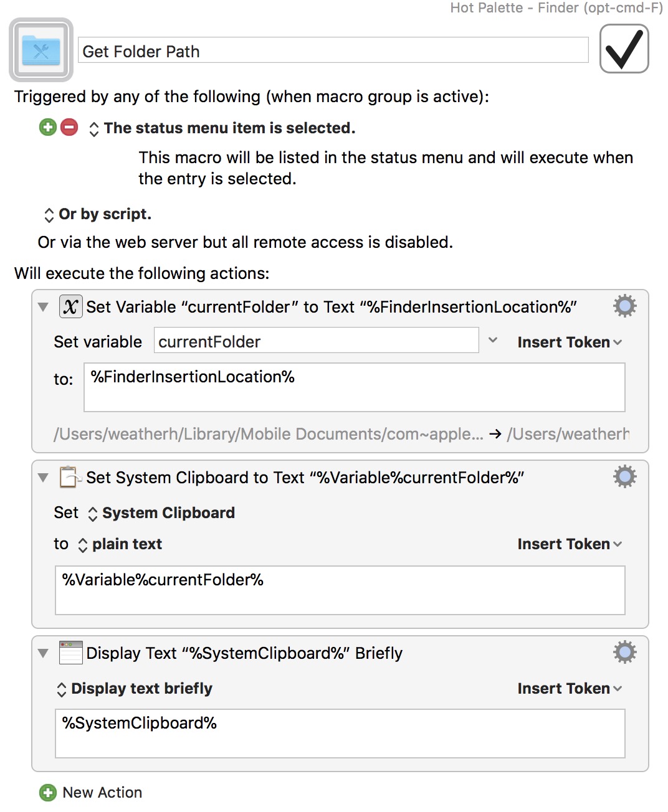The width and height of the screenshot is (668, 812).
Task: Collapse the Set Variable action triangle
Action: click(x=43, y=306)
